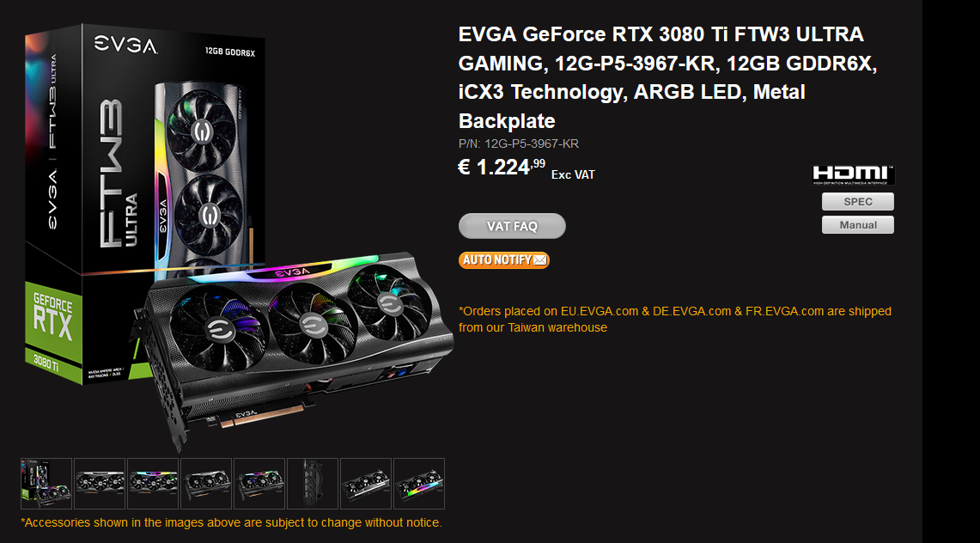
Task: Select first thumbnail showing box with card
Action: 46,484
